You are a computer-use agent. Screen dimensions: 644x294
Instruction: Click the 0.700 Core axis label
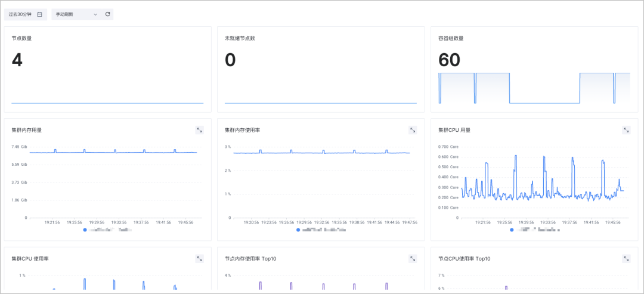pyautogui.click(x=448, y=147)
